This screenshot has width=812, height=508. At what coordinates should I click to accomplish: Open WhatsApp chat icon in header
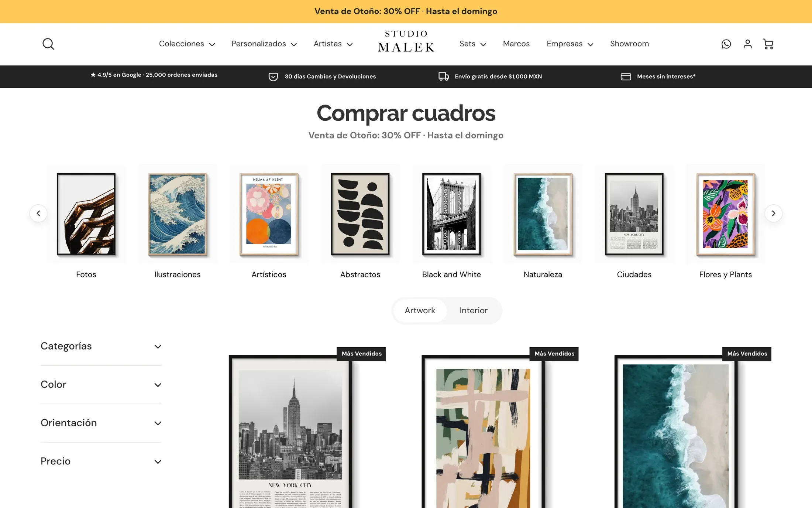point(726,44)
